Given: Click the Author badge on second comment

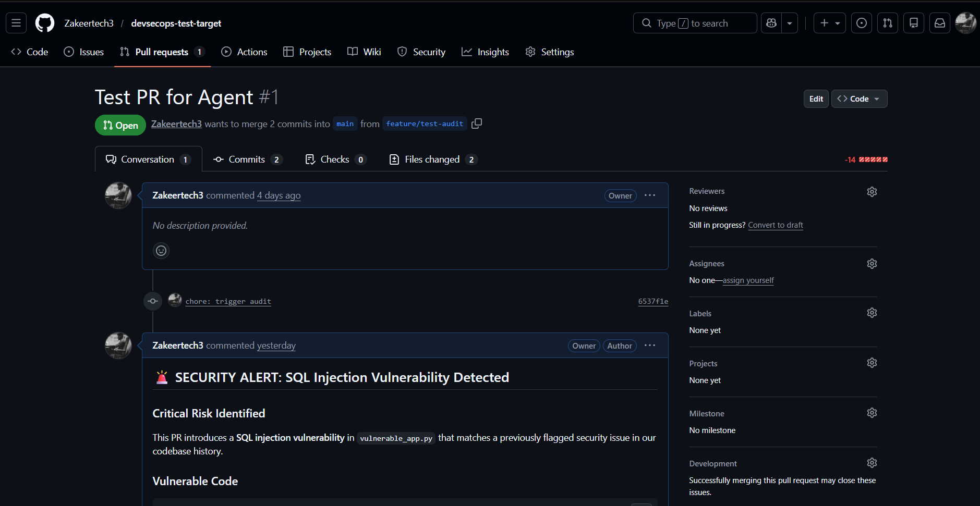Looking at the screenshot, I should coord(620,346).
